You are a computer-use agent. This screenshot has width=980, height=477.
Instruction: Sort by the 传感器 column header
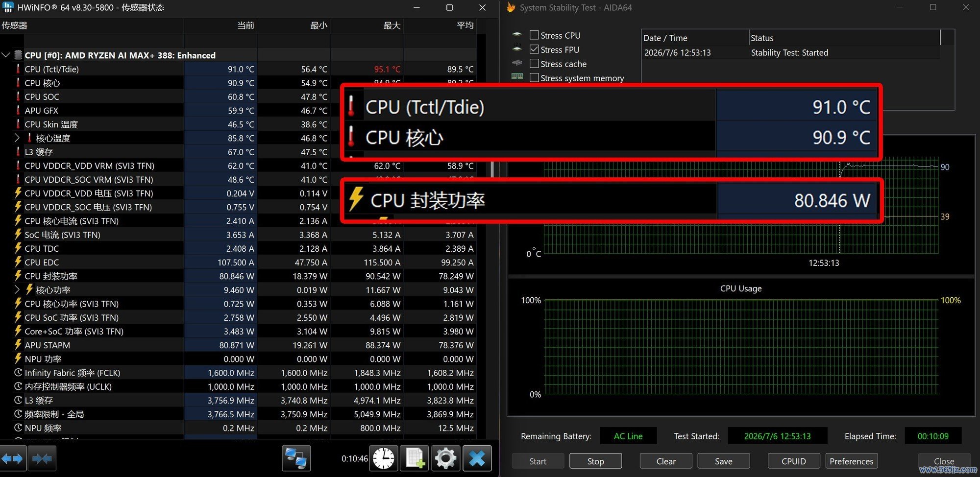[x=92, y=25]
